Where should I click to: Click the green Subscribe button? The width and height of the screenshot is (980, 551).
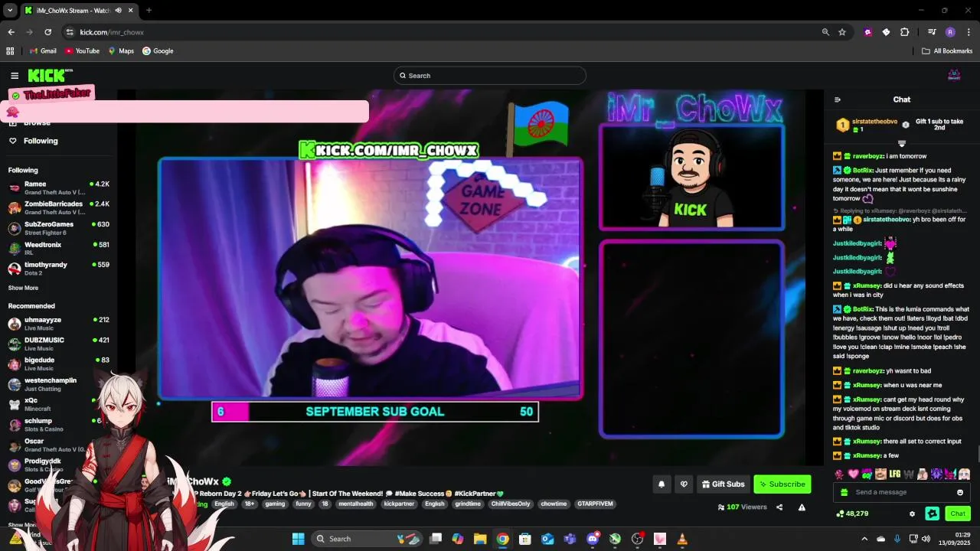coord(782,484)
